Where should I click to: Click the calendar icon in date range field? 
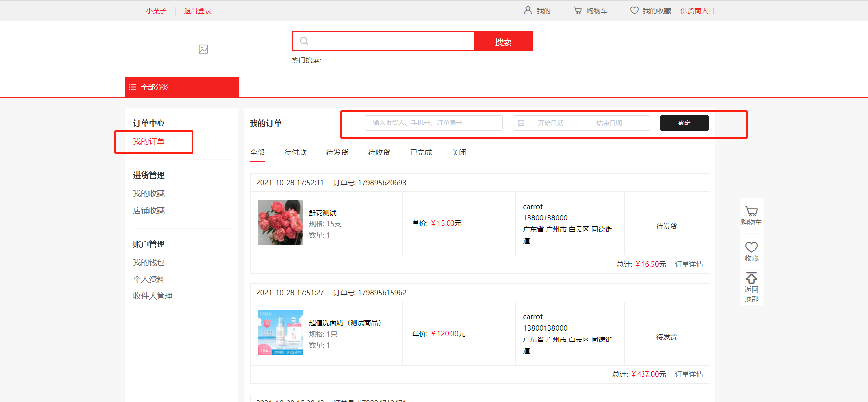[x=521, y=123]
